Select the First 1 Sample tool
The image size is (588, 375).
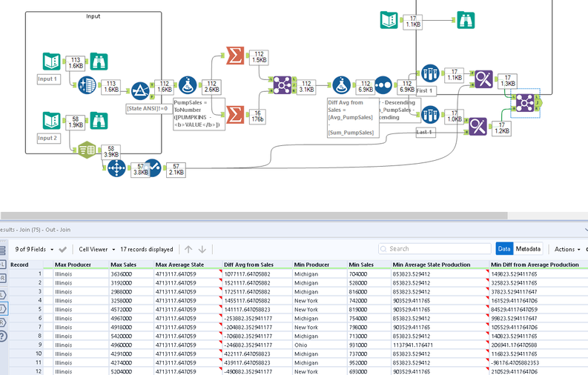pos(431,73)
